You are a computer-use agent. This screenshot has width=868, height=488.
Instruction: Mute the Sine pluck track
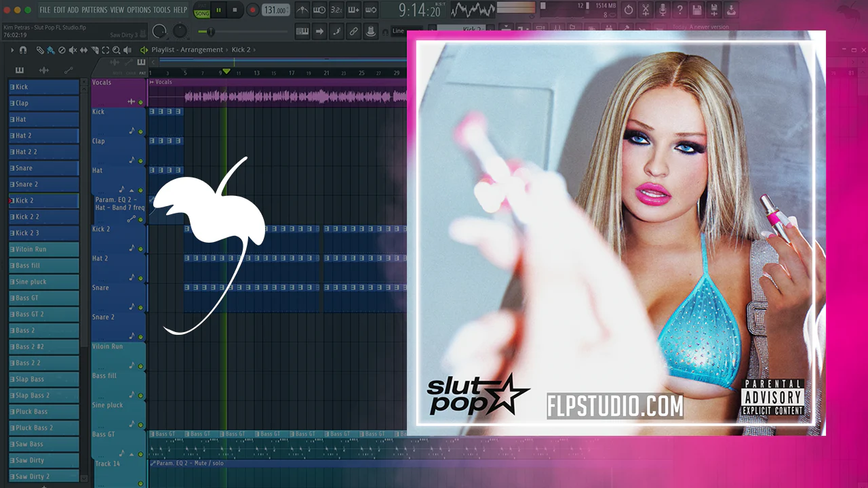tap(141, 424)
